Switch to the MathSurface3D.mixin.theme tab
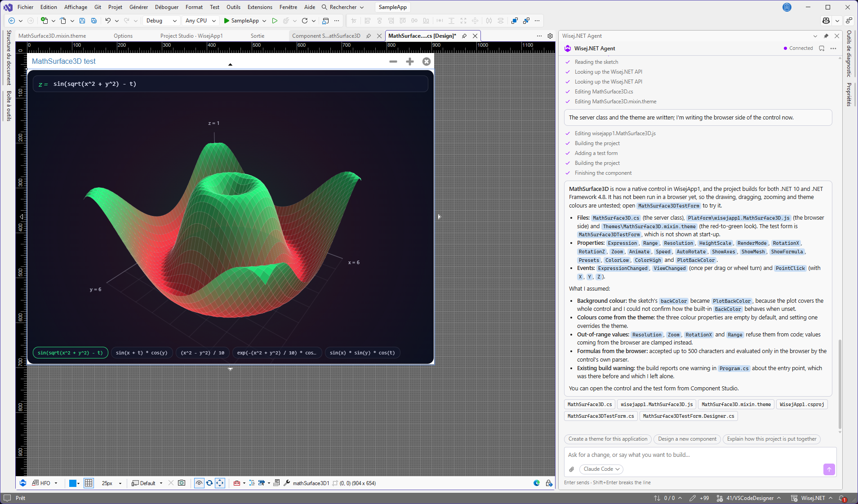This screenshot has height=504, width=858. click(x=52, y=36)
